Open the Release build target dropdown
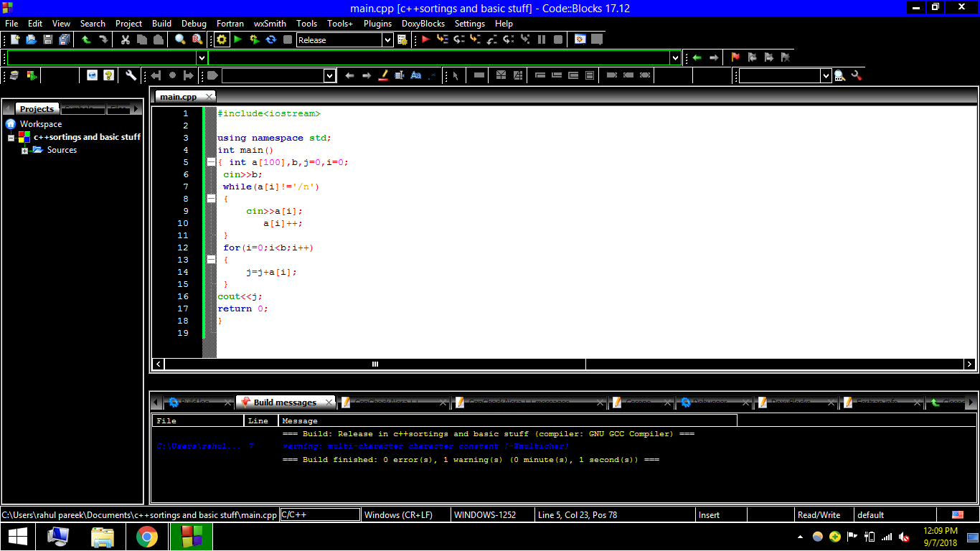Image resolution: width=980 pixels, height=551 pixels. [387, 40]
